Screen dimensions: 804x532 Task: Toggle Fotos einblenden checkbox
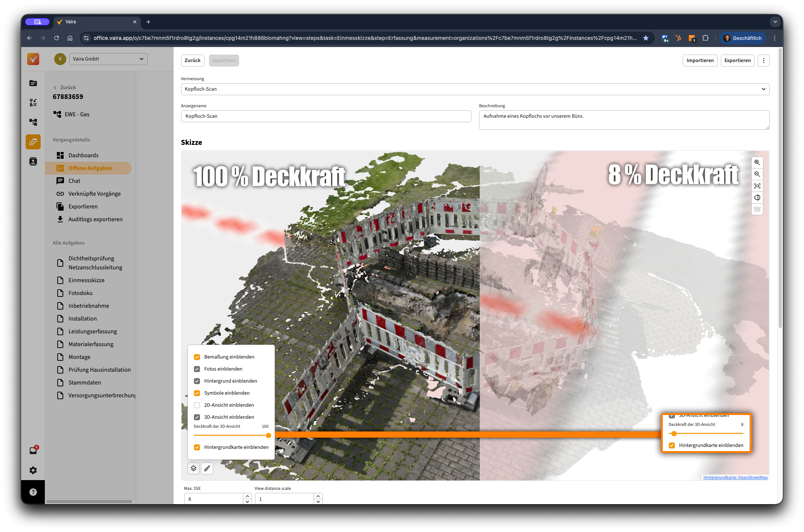tap(197, 369)
